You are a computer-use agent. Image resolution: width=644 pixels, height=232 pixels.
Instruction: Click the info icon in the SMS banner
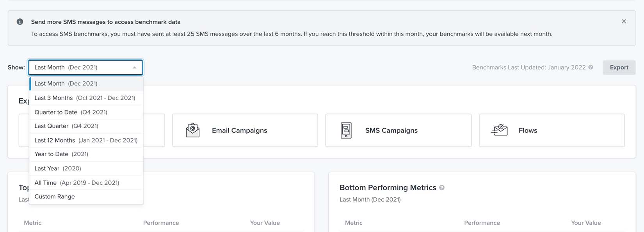20,21
